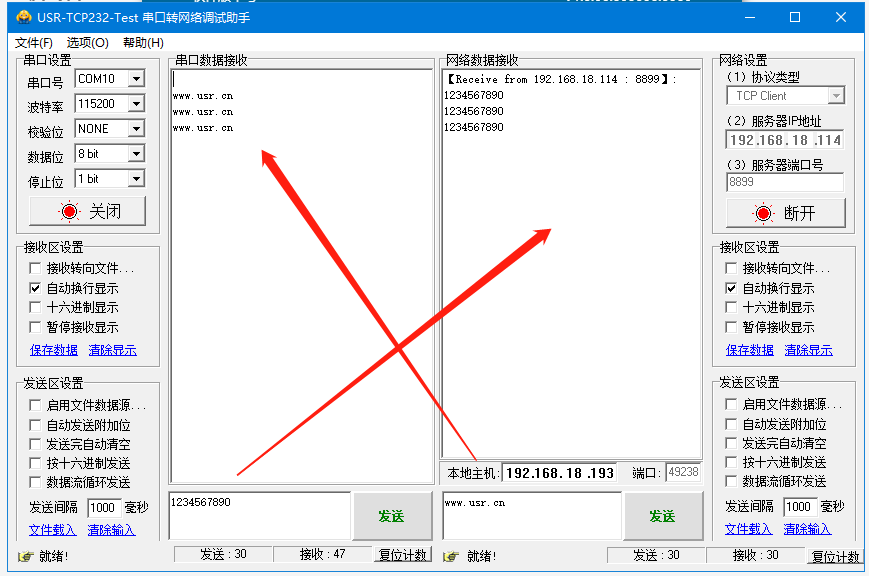The height and width of the screenshot is (576, 869).
Task: Click the red indicator on the network 断开 button
Action: 764,213
